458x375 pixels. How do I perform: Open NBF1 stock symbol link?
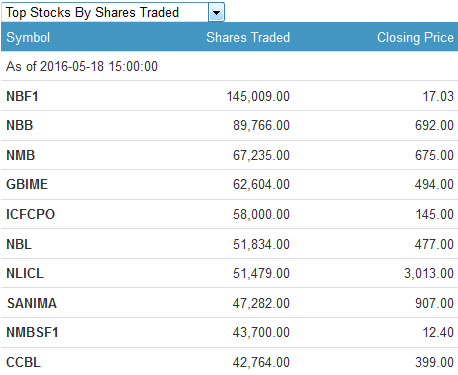click(x=22, y=96)
